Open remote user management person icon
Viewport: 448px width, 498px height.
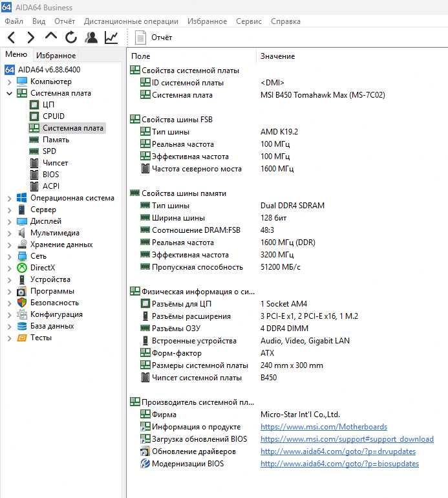point(91,37)
